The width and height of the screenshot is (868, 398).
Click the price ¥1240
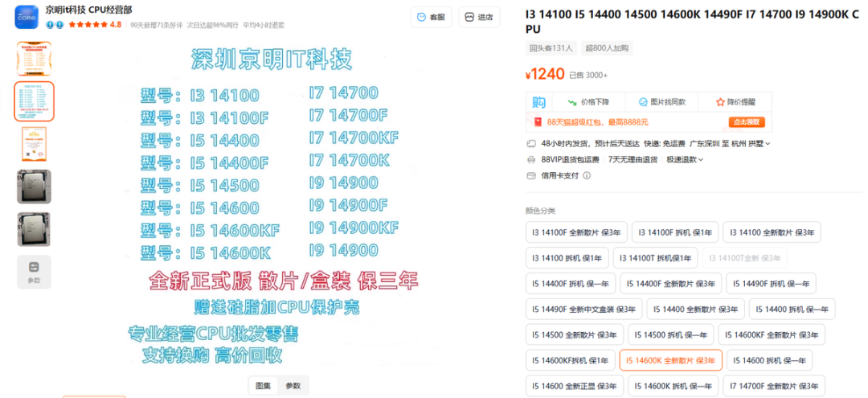(545, 74)
